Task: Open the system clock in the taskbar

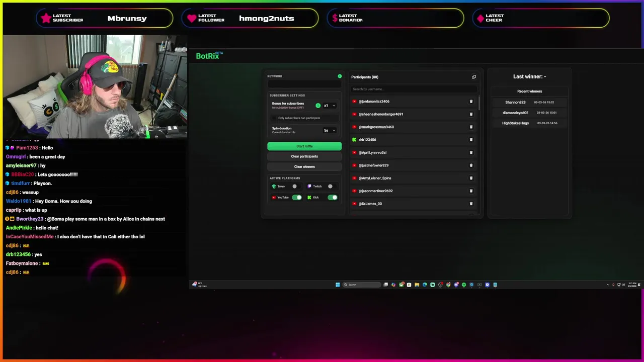Action: pos(632,285)
